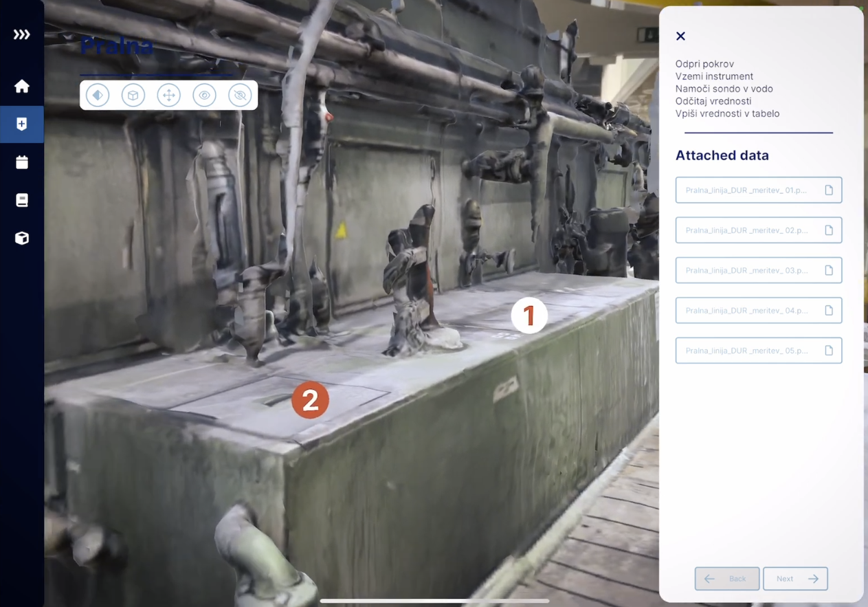Click the file icon on meritev_03 attachment
868x607 pixels.
click(x=829, y=270)
